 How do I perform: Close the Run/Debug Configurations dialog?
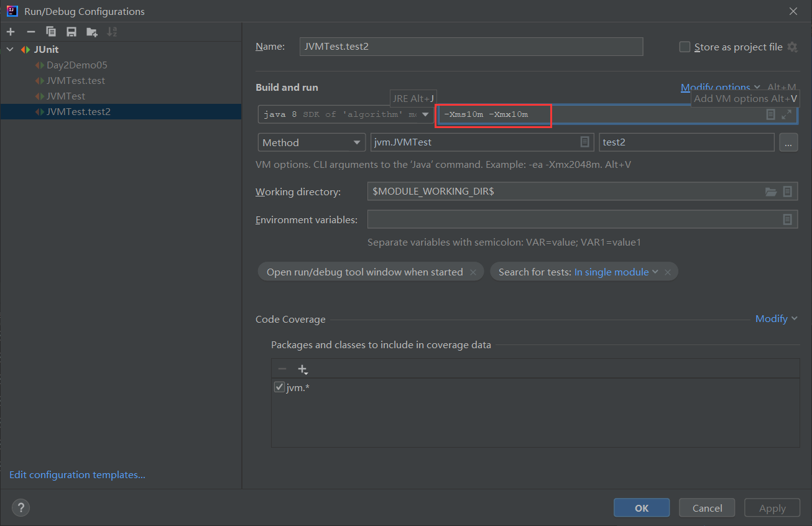(793, 11)
